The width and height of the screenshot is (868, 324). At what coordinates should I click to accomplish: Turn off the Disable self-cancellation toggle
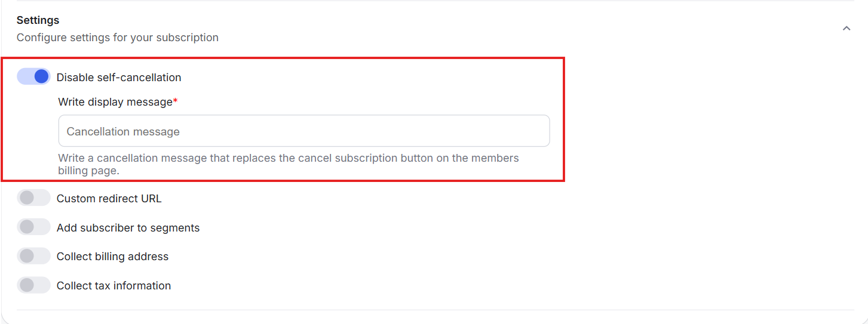33,76
